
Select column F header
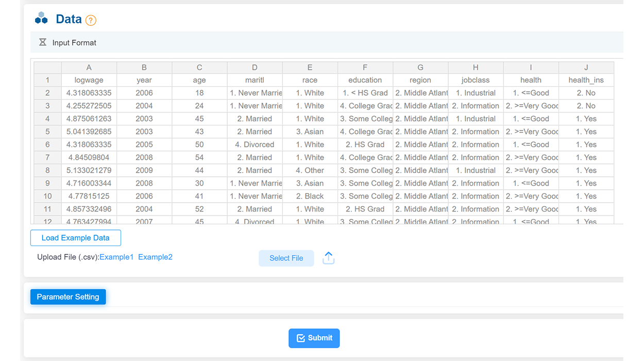365,68
